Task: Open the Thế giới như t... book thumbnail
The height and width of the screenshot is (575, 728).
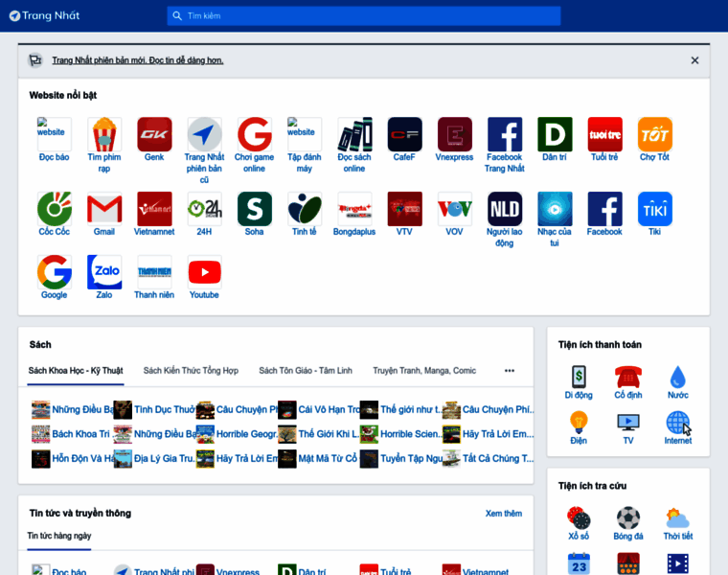Action: point(369,409)
